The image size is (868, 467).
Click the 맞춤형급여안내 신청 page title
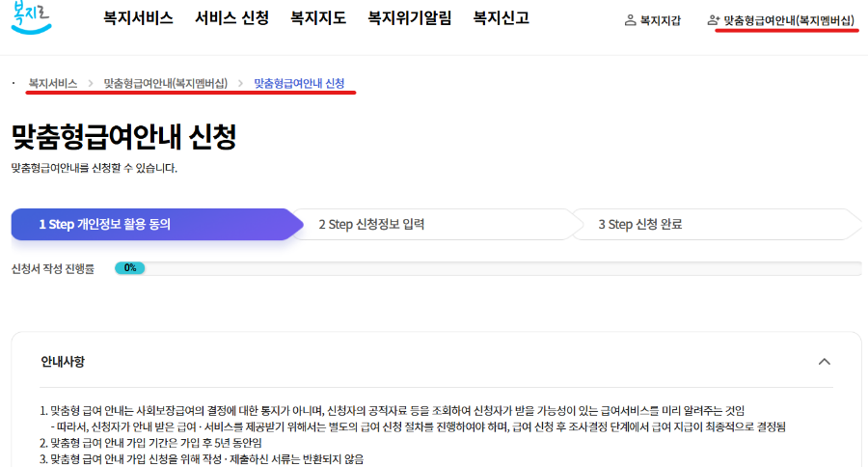coord(124,137)
